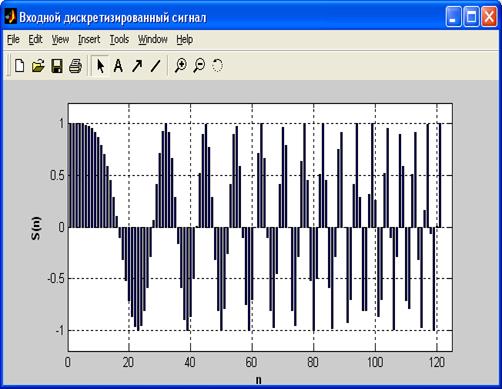The width and height of the screenshot is (502, 389).
Task: Save the figure with the floppy disk icon
Action: click(x=57, y=66)
